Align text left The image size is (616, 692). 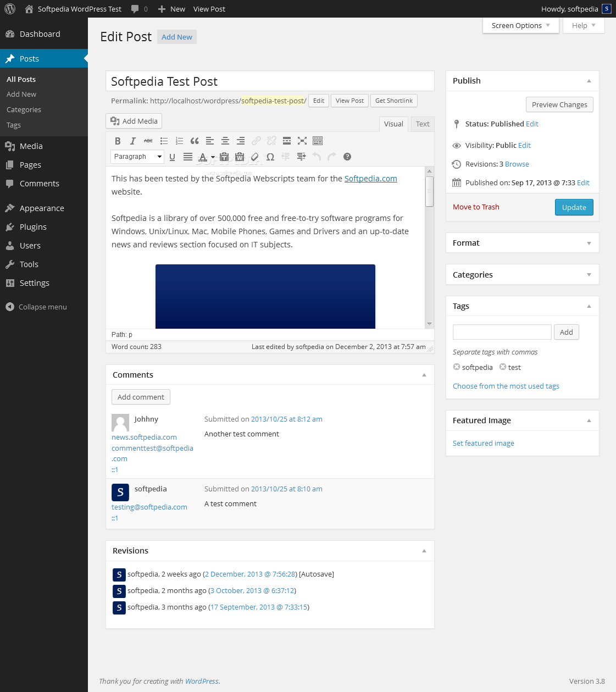click(210, 141)
